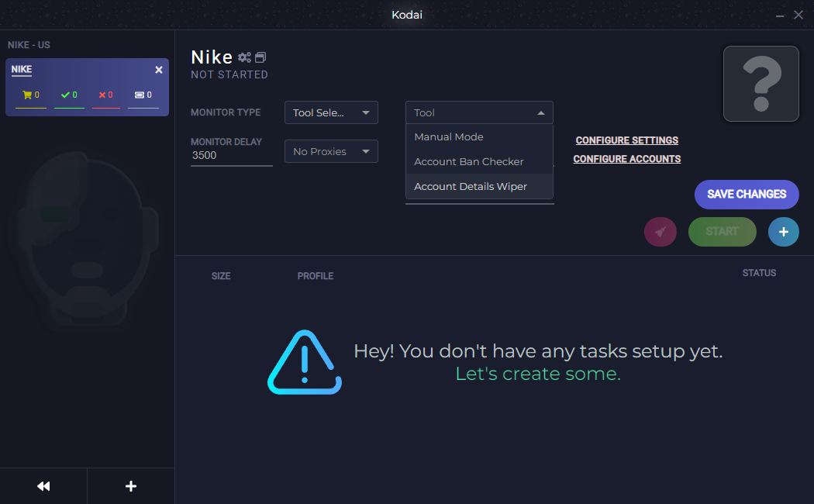814x504 pixels.
Task: Open the No Proxies dropdown
Action: point(331,151)
